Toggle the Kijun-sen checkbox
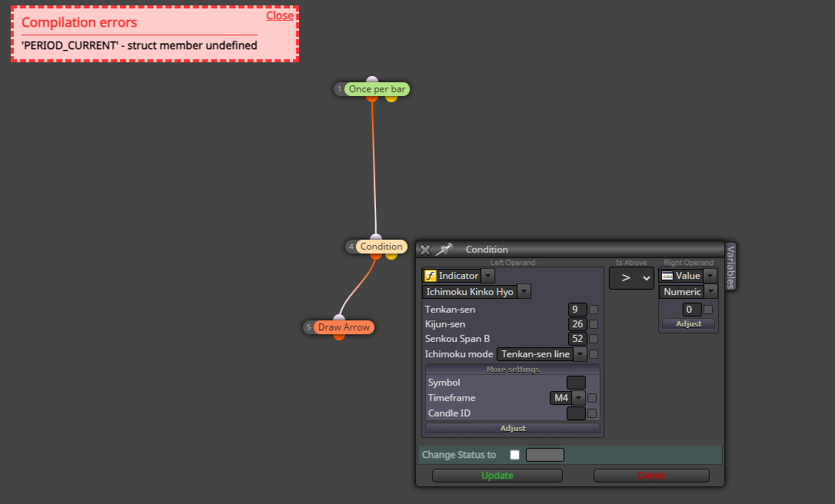Screen dimensions: 835x504 point(594,324)
